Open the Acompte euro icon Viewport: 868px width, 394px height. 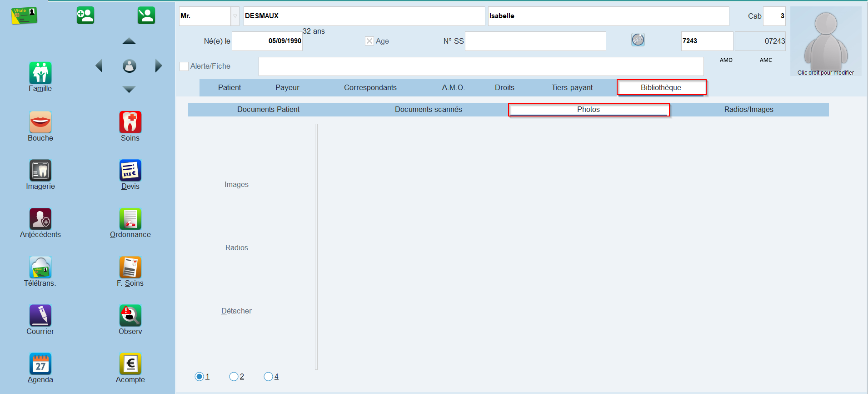click(x=130, y=364)
